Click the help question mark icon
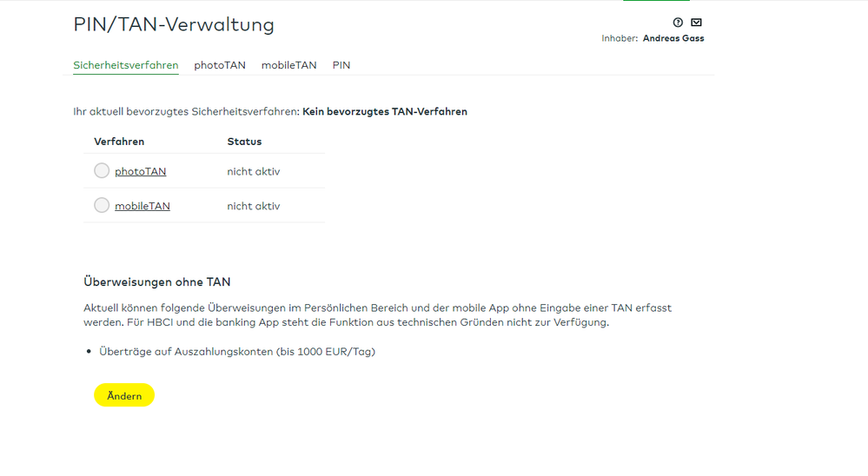This screenshot has height=476, width=868. 678,23
